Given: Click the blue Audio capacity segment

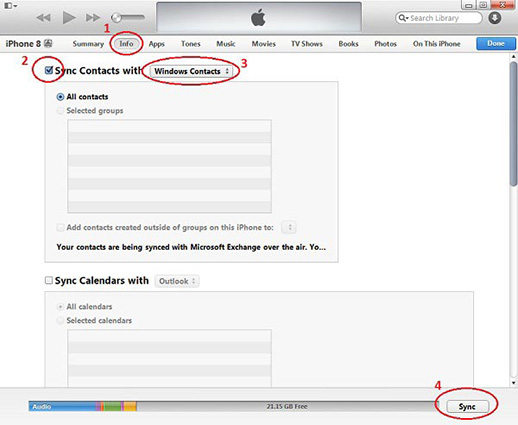Looking at the screenshot, I should pyautogui.click(x=62, y=406).
